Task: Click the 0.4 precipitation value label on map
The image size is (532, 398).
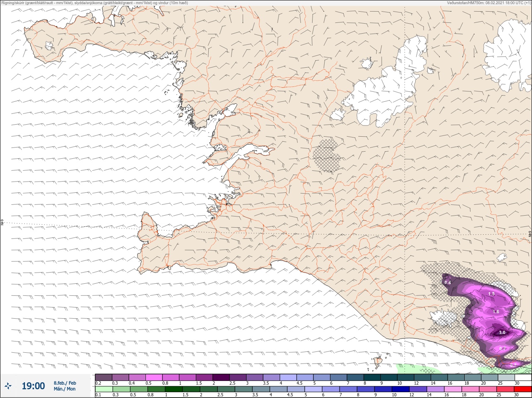Action: [448, 283]
